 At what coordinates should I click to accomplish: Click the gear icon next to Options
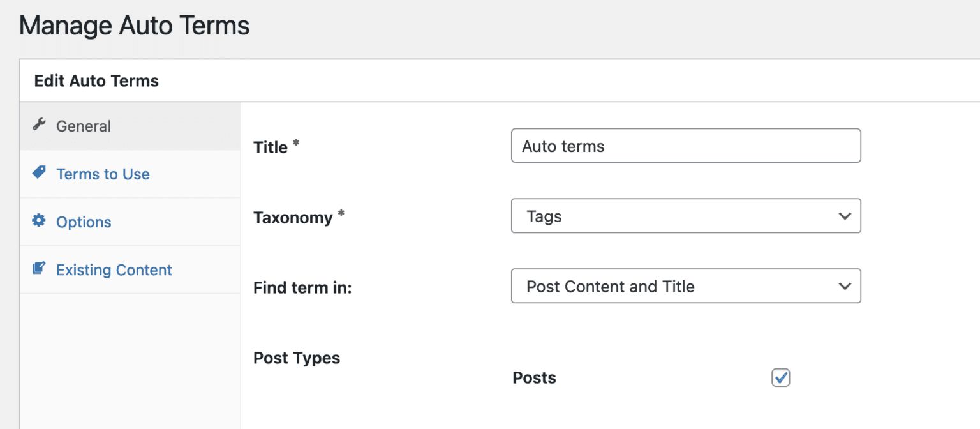tap(39, 221)
